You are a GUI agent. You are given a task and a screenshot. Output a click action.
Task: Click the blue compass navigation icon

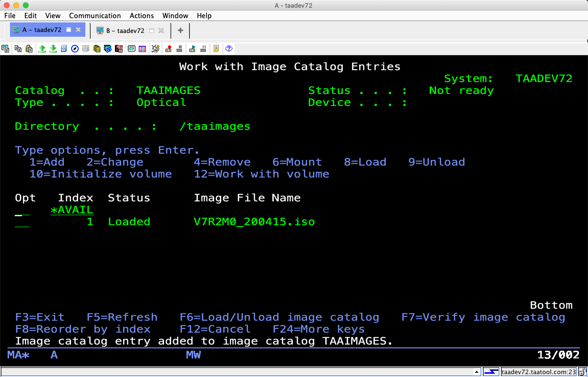click(75, 48)
